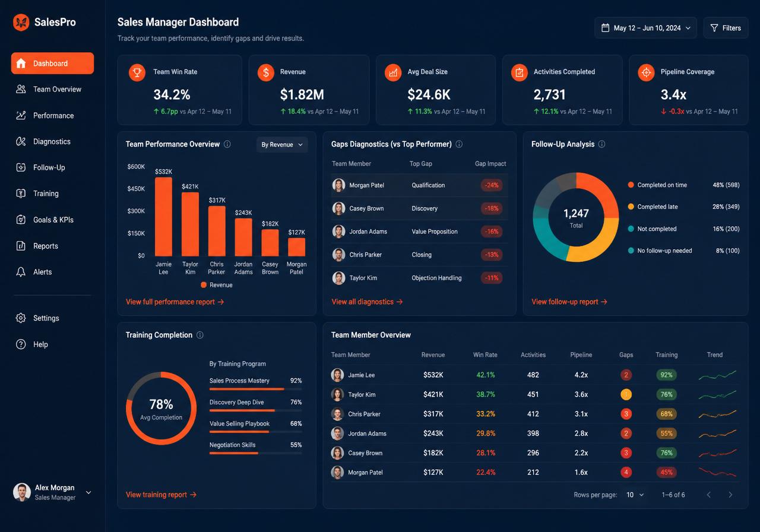The height and width of the screenshot is (532, 760).
Task: Open the rows per page dropdown
Action: tap(635, 495)
